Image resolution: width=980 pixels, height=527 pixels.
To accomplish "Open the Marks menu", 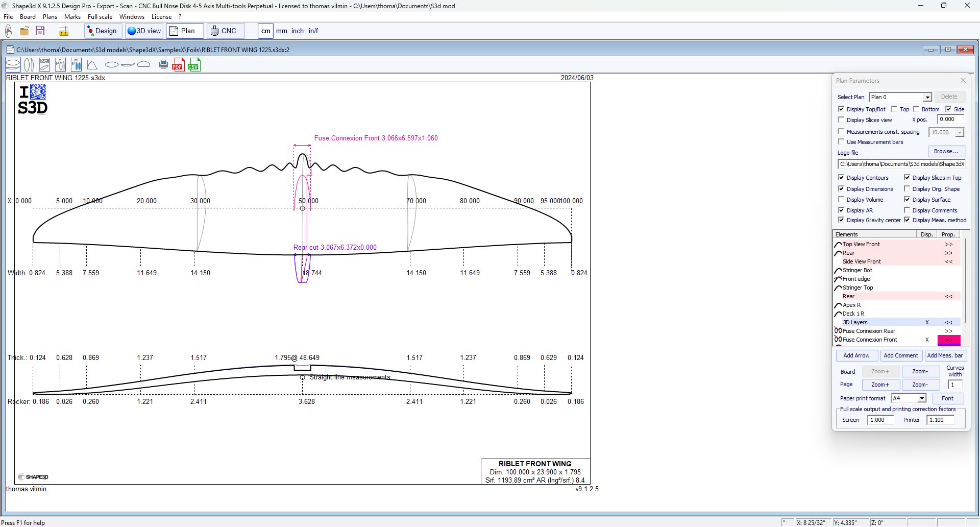I will 72,17.
